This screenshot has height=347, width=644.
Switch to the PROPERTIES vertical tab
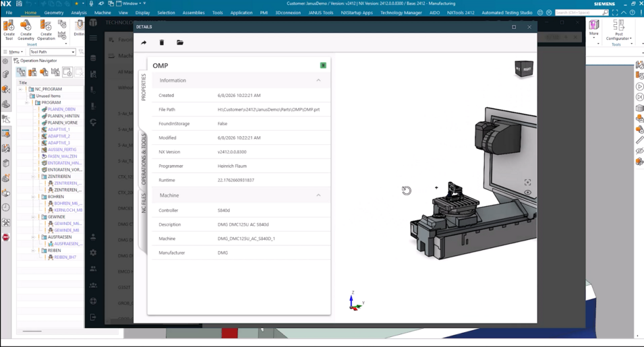(x=144, y=87)
